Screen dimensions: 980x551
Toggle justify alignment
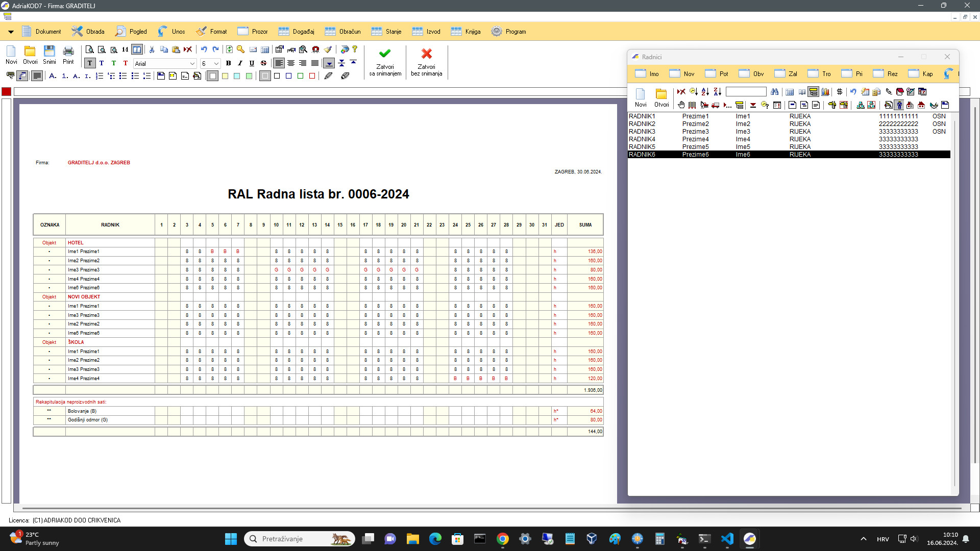(x=315, y=63)
